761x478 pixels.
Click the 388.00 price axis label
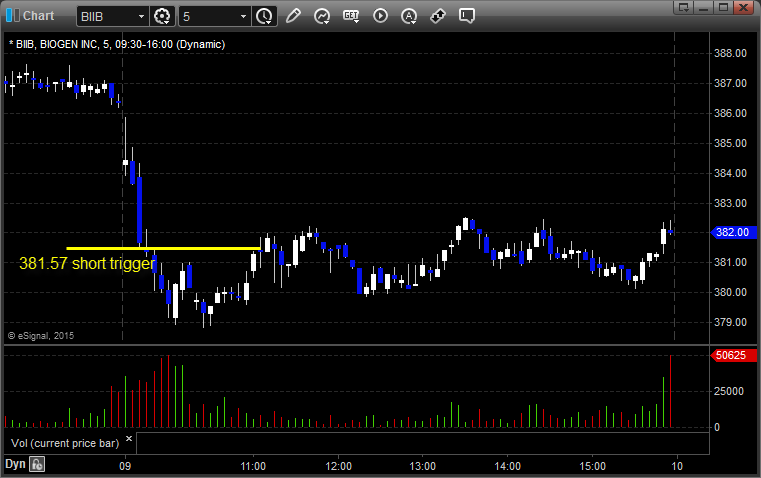730,53
